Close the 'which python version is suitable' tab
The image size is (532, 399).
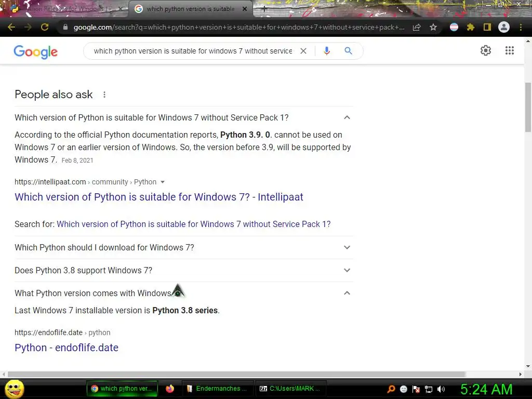(245, 9)
